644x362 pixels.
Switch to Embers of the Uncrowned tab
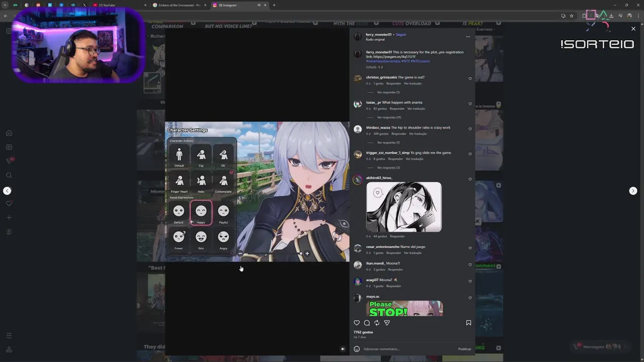[x=180, y=5]
